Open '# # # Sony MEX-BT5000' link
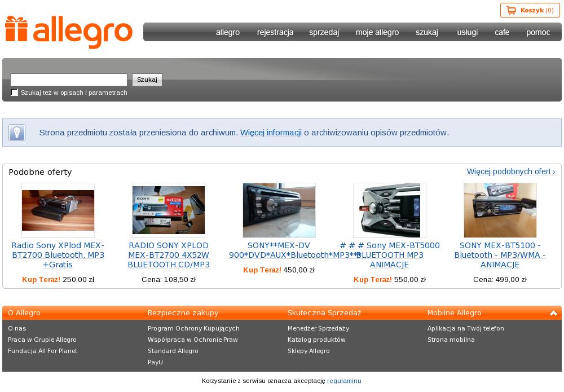Screen dimensions: 564x392 pyautogui.click(x=390, y=255)
